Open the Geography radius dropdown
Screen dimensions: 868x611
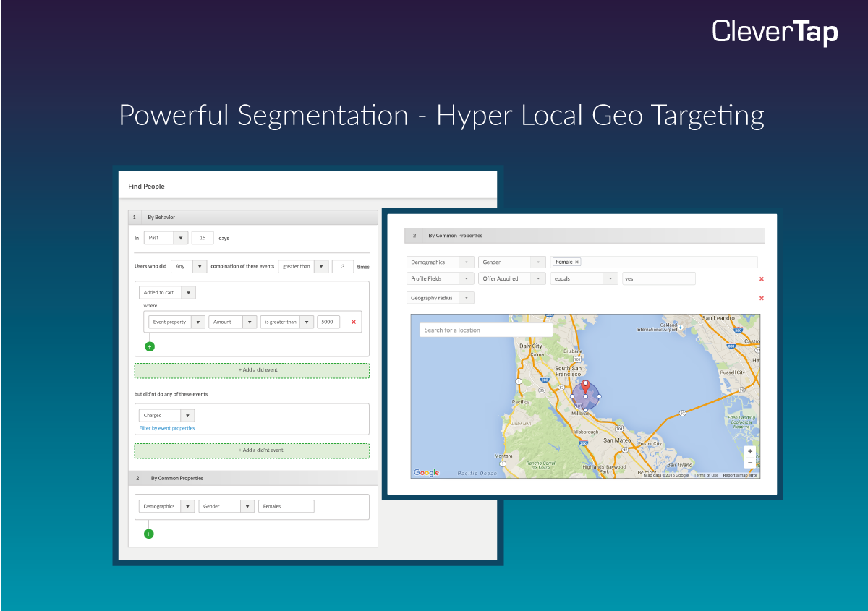[x=441, y=298]
